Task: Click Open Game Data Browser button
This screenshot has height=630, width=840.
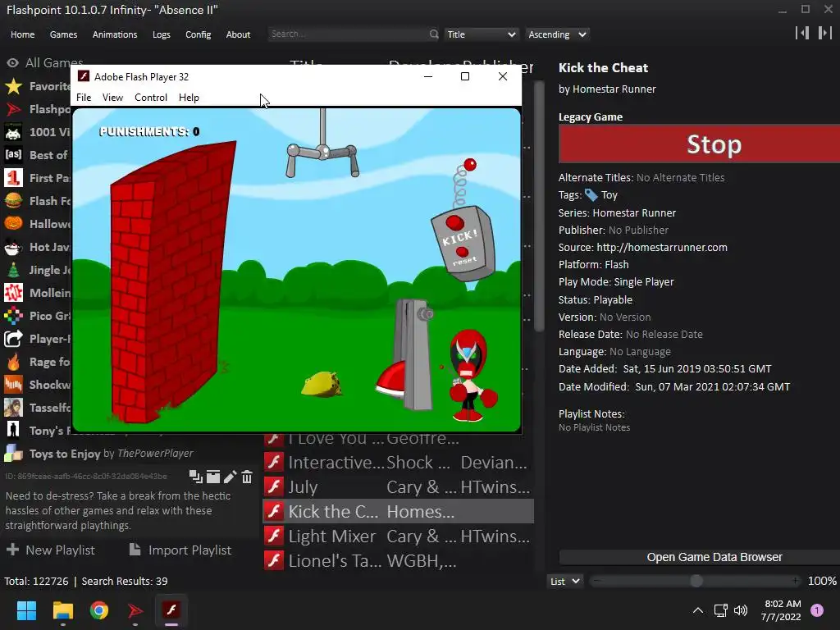Action: [700, 557]
